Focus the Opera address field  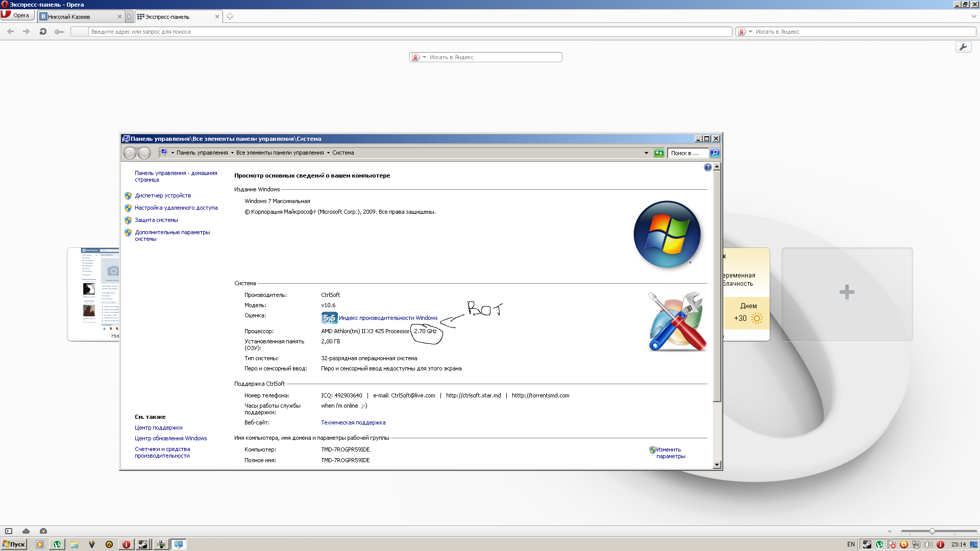[401, 32]
